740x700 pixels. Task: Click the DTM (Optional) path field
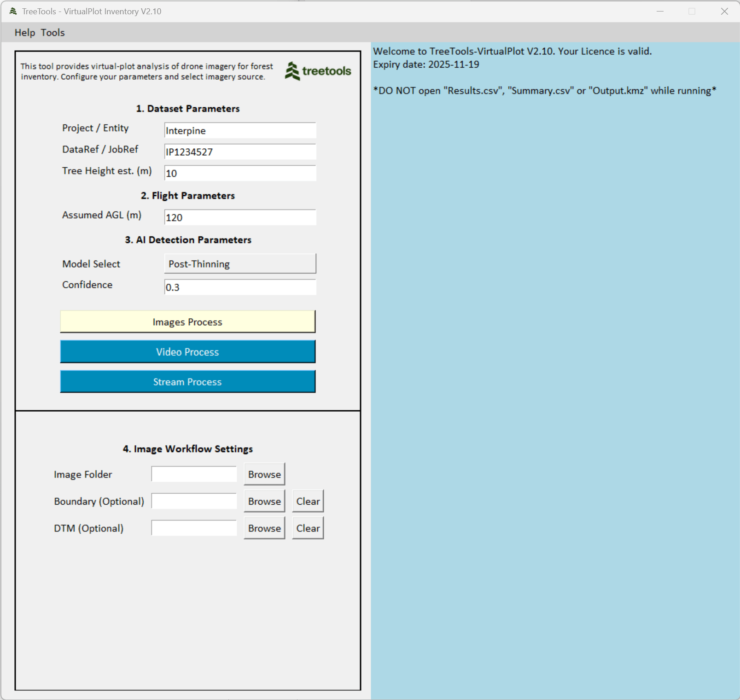coord(194,528)
